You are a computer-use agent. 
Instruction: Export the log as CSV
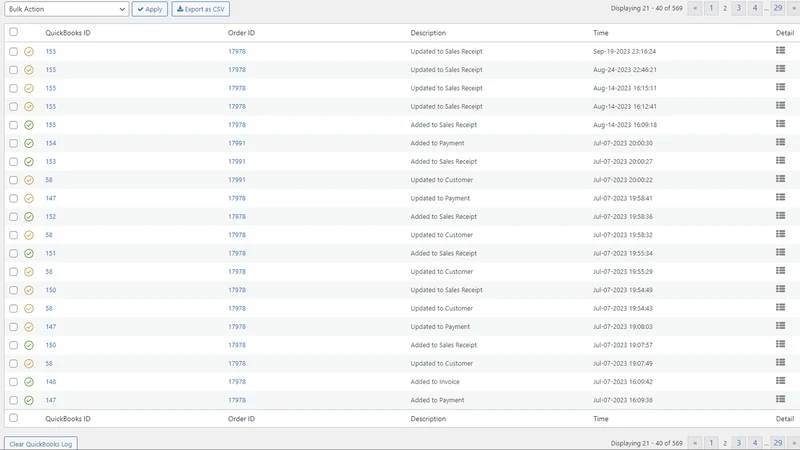tap(201, 9)
